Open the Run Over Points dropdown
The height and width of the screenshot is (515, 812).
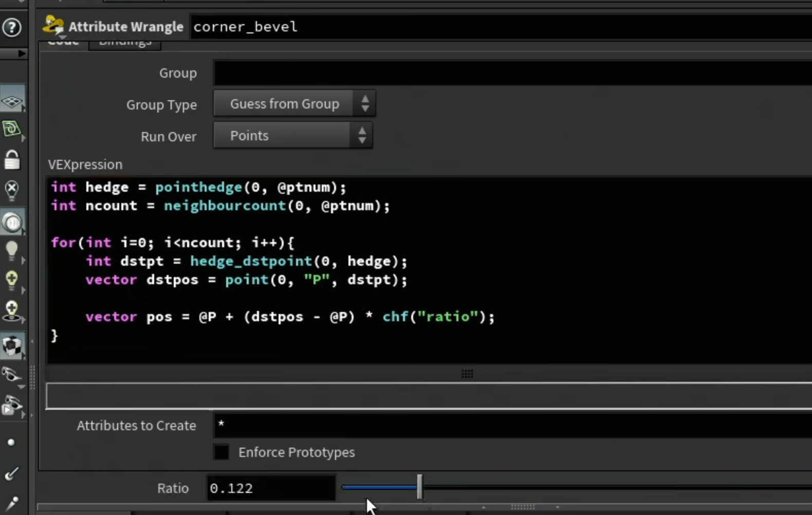tap(293, 136)
